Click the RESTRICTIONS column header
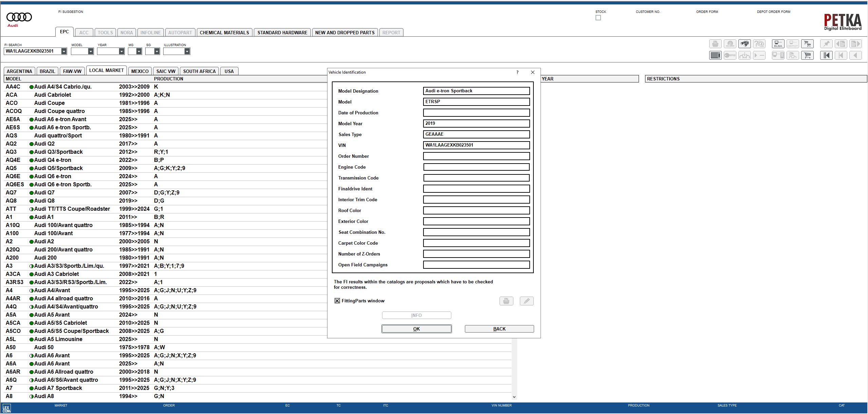 pos(756,79)
